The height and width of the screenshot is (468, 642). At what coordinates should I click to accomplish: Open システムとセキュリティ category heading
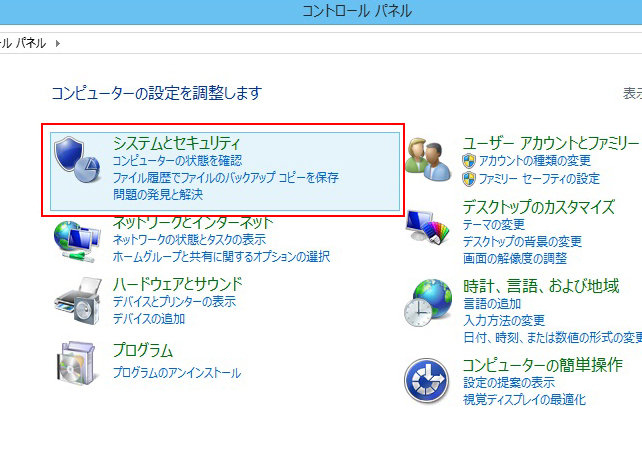(x=177, y=143)
